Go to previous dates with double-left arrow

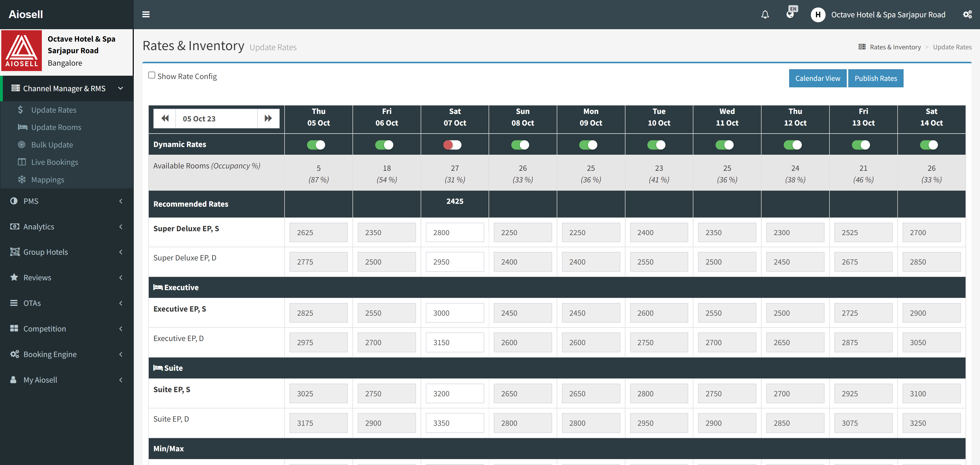coord(165,118)
